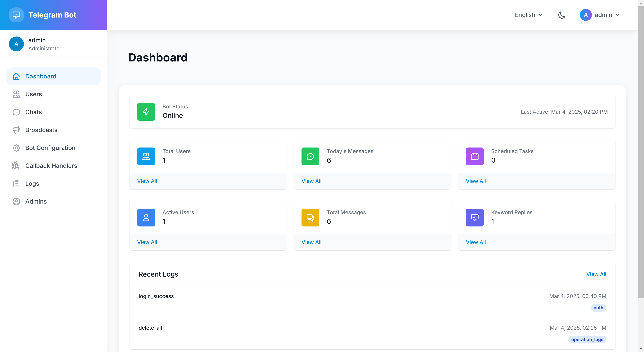Select Today's Messages View All link
Viewport: 644px width, 352px height.
(x=311, y=181)
